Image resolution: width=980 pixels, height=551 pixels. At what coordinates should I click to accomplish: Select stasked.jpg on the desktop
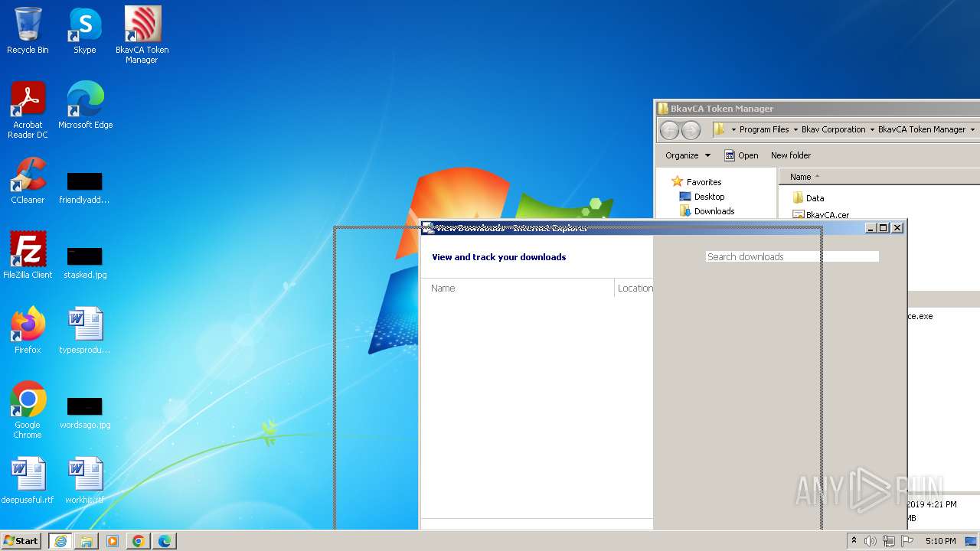coord(85,263)
